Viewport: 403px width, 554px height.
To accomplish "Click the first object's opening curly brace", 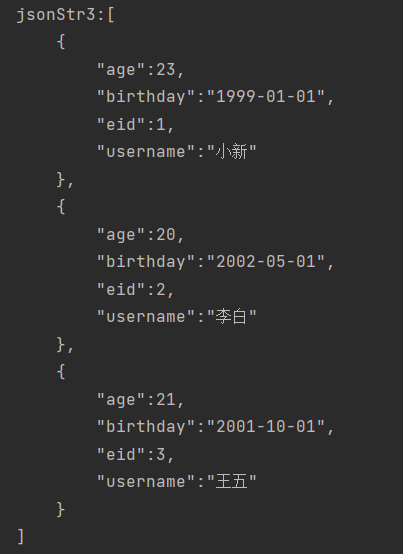I will point(61,42).
